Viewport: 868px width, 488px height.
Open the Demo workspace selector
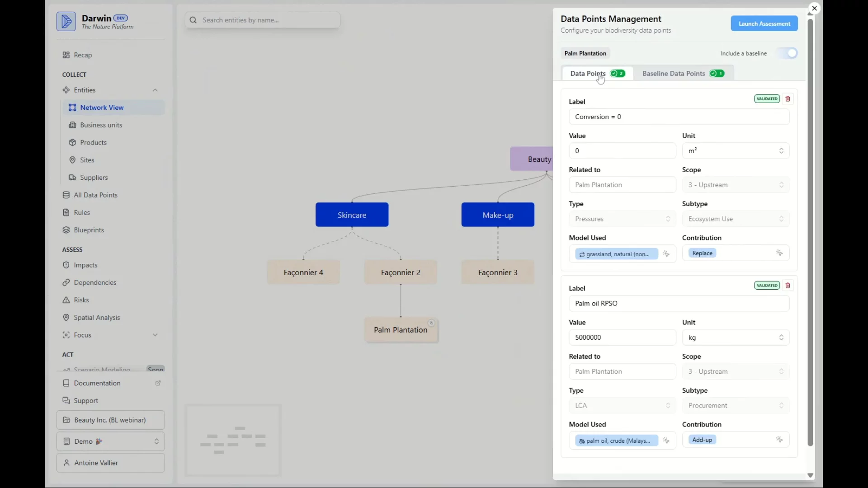click(x=111, y=441)
